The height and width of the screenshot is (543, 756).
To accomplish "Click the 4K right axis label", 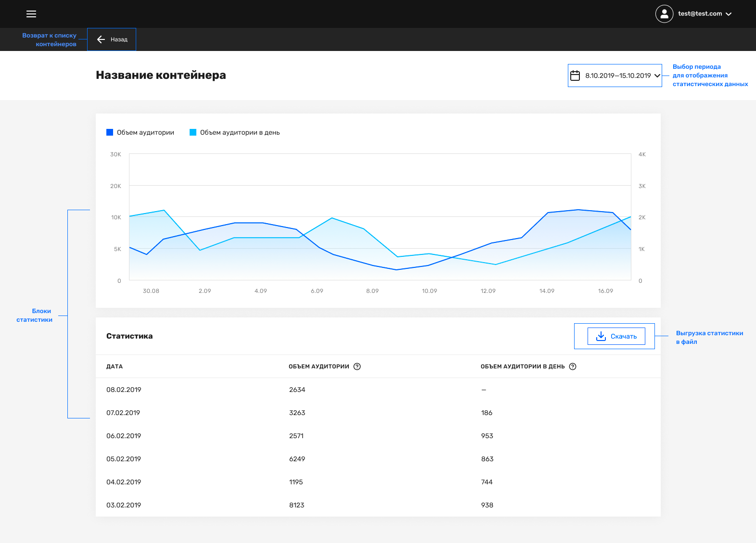I will pyautogui.click(x=642, y=154).
